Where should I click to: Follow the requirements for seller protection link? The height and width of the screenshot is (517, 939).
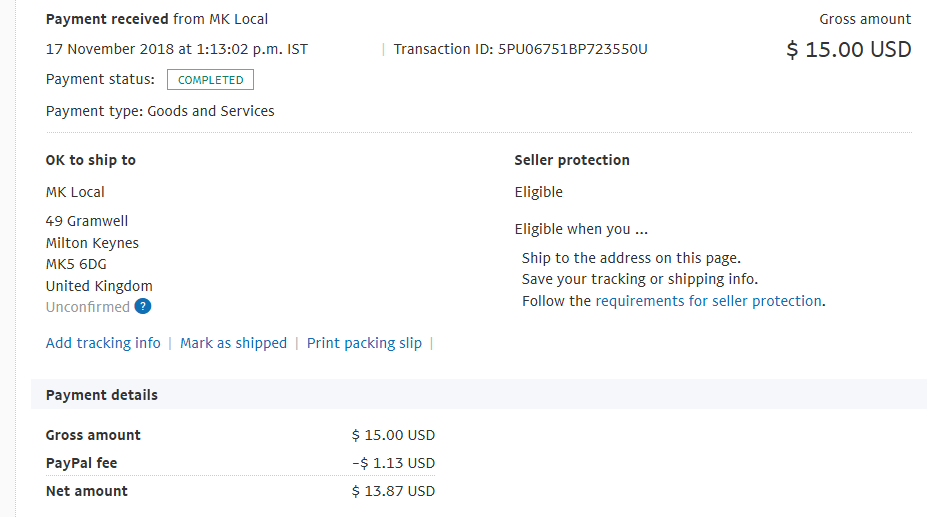coord(708,301)
